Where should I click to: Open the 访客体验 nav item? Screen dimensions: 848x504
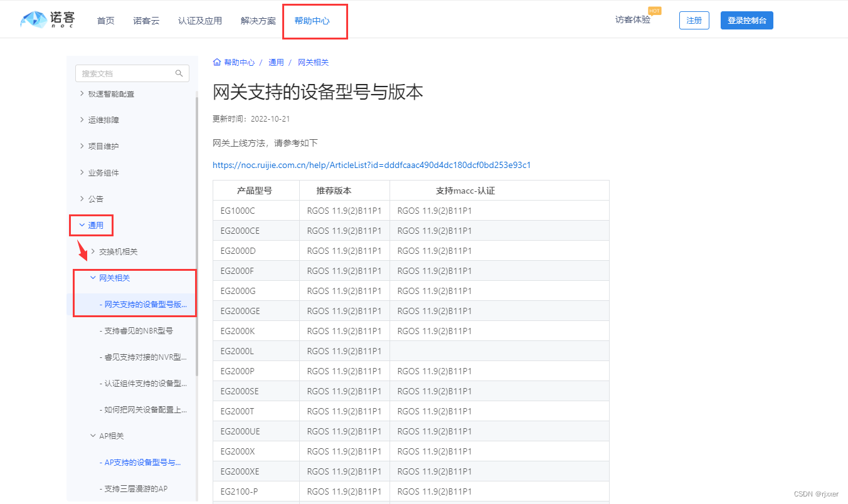[x=633, y=20]
